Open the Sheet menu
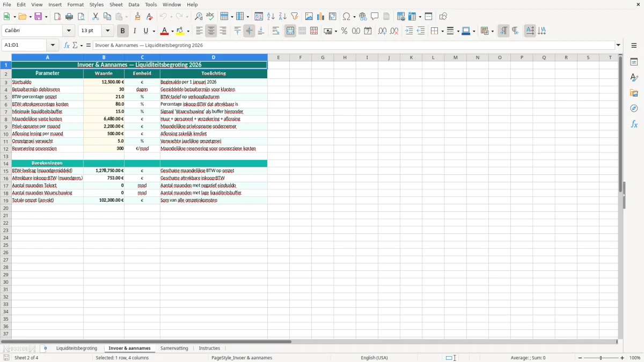The height and width of the screenshot is (362, 644). coord(116,4)
